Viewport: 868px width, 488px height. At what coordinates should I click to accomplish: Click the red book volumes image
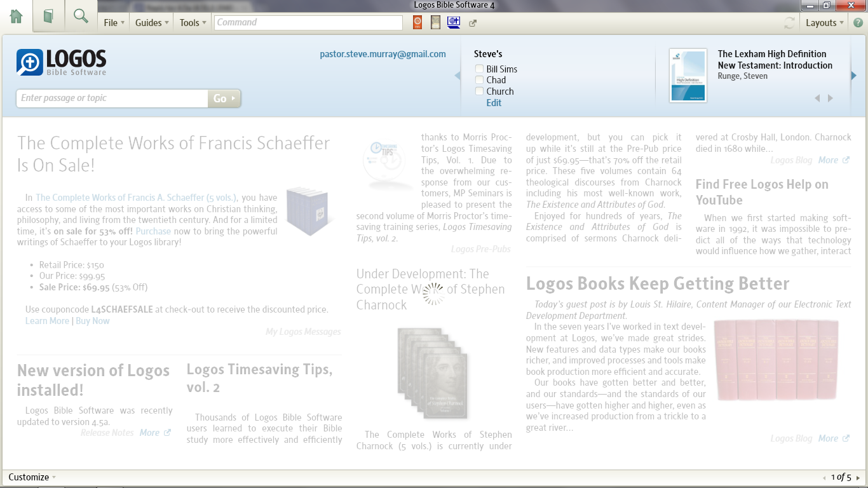[776, 360]
